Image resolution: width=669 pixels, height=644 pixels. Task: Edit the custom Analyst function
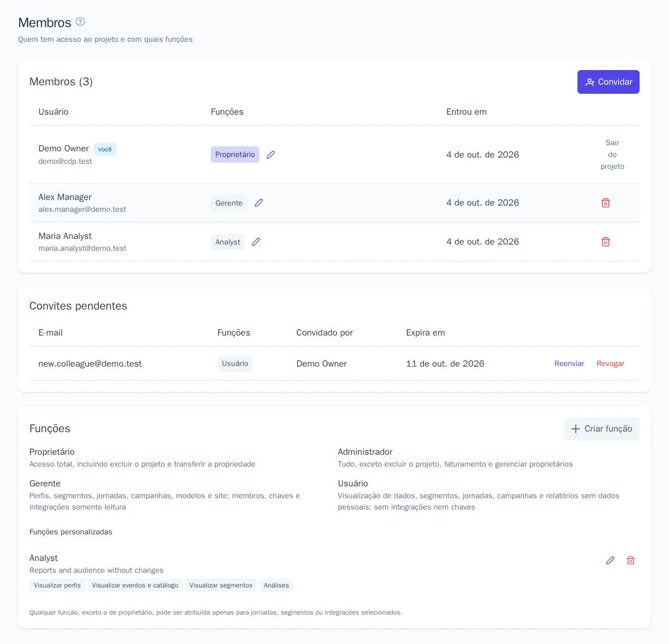click(610, 560)
